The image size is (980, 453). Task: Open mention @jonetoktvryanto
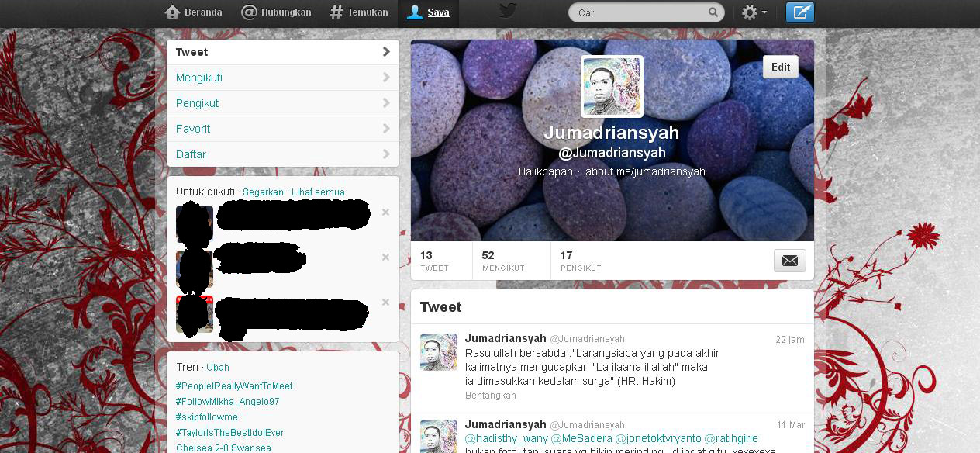click(658, 439)
